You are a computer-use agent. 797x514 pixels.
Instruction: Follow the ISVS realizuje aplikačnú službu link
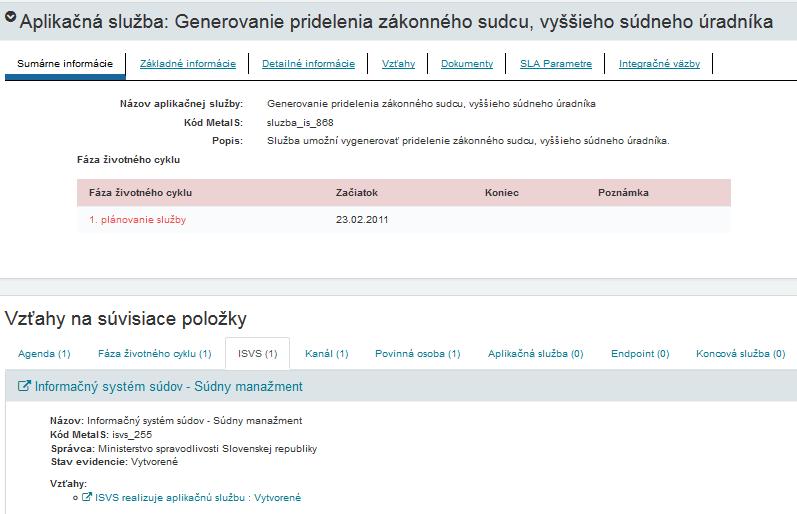pyautogui.click(x=198, y=497)
